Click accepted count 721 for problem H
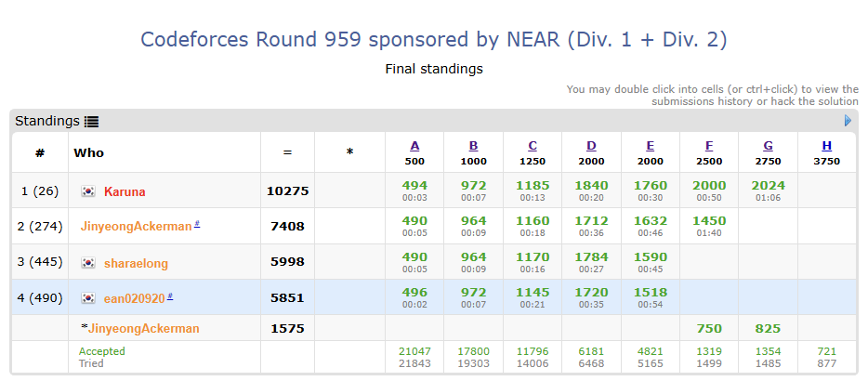This screenshot has height=381, width=868. coord(826,351)
